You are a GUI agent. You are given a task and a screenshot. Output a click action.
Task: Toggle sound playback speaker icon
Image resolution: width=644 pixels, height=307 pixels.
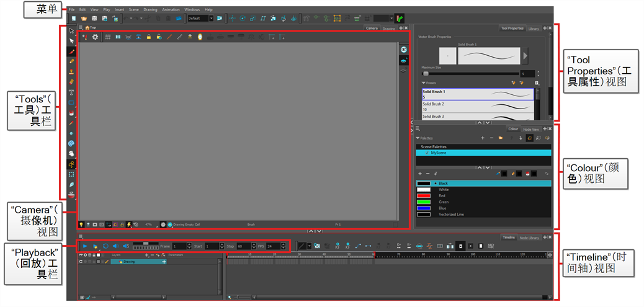coord(115,246)
